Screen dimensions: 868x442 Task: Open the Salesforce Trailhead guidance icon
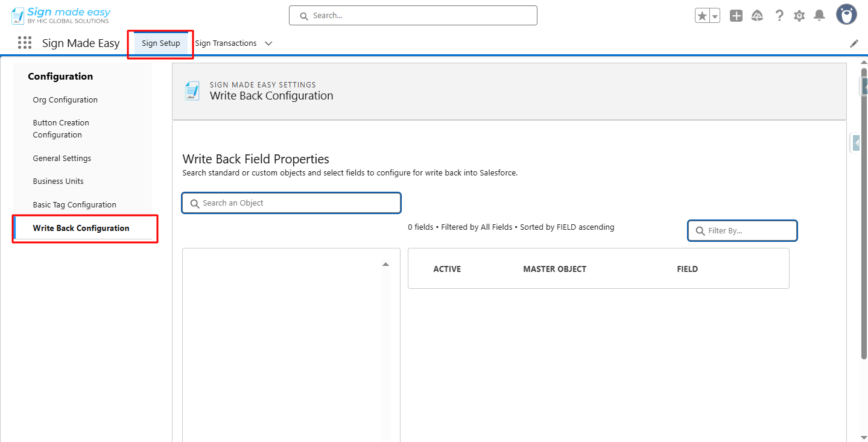point(758,16)
